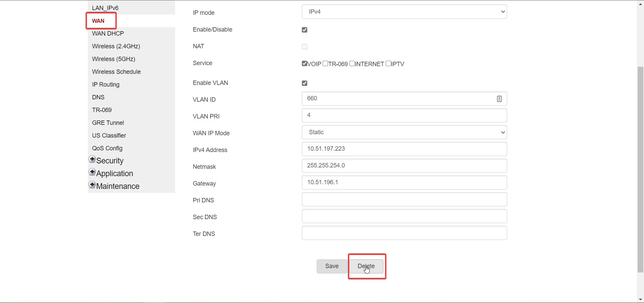644x303 pixels.
Task: Tick the INTERNET service checkbox
Action: pyautogui.click(x=352, y=63)
